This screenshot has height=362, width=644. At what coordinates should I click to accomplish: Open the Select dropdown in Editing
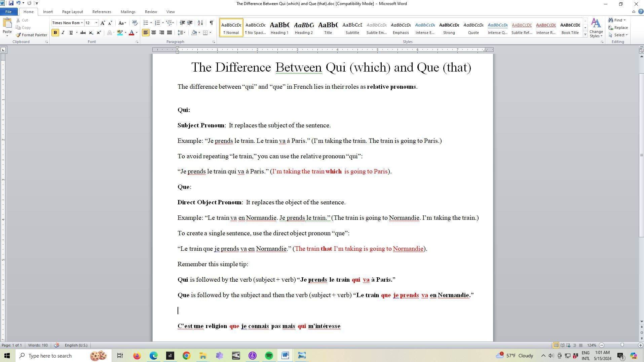pos(618,35)
